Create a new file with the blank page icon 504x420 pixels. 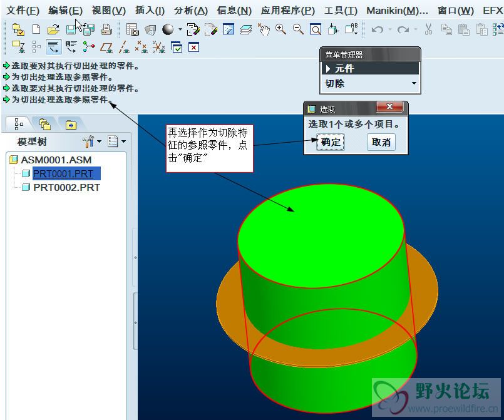[36, 29]
